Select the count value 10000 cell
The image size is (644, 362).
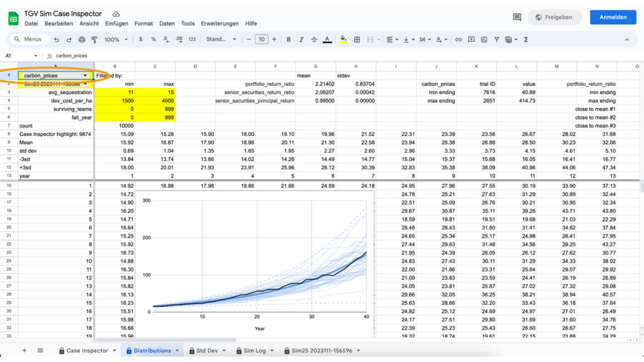coord(115,126)
